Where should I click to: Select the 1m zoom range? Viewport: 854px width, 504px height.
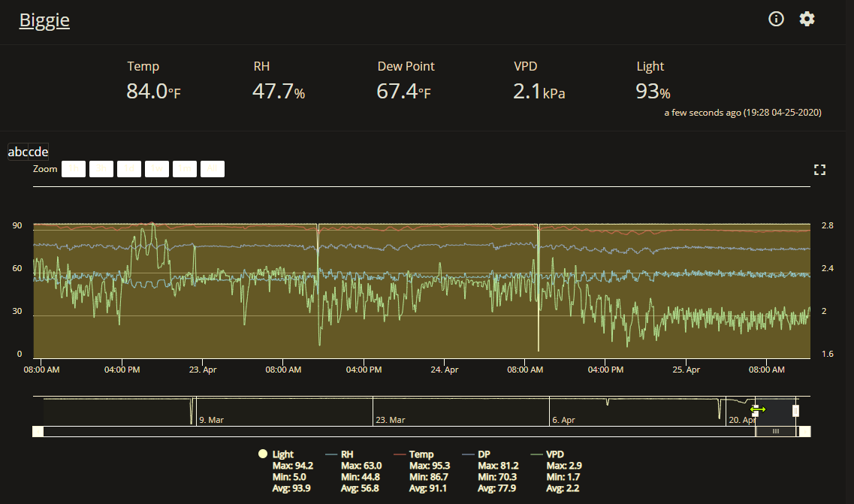point(185,169)
